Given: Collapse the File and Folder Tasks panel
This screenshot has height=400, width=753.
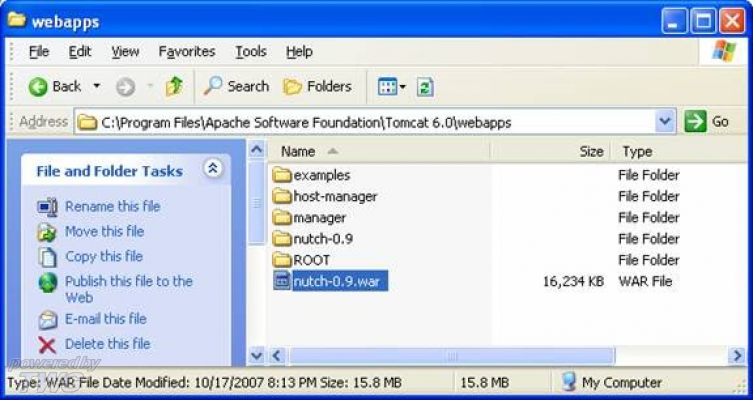Looking at the screenshot, I should [x=213, y=169].
